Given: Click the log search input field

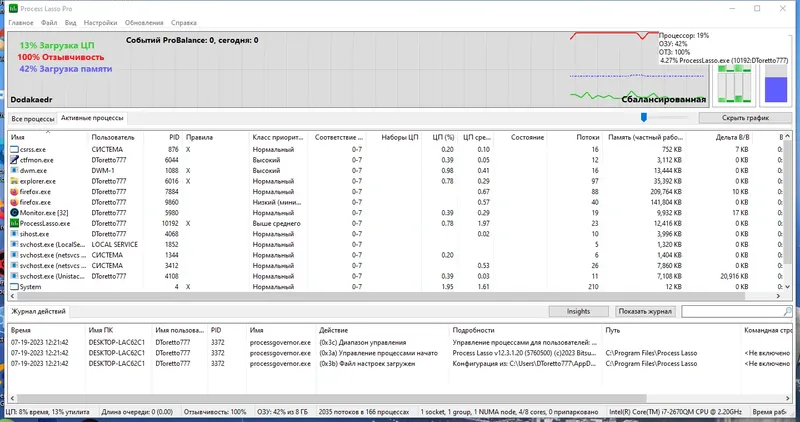Looking at the screenshot, I should tap(733, 311).
